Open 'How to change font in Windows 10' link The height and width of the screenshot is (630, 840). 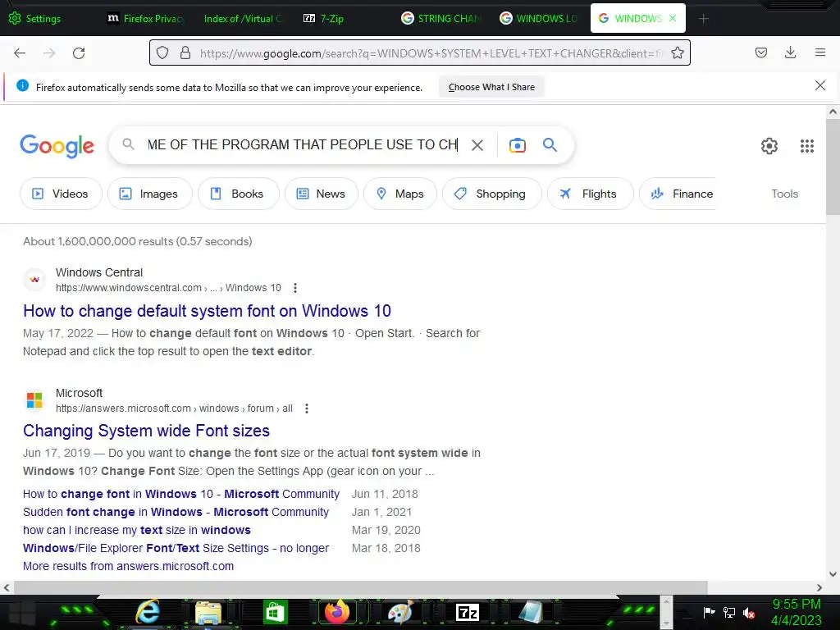pyautogui.click(x=181, y=494)
